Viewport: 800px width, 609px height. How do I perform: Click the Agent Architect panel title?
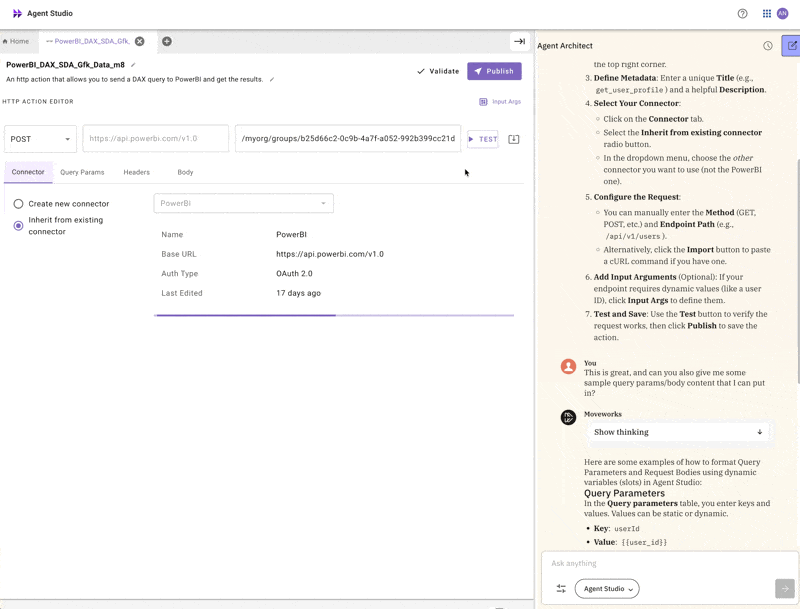pos(565,46)
